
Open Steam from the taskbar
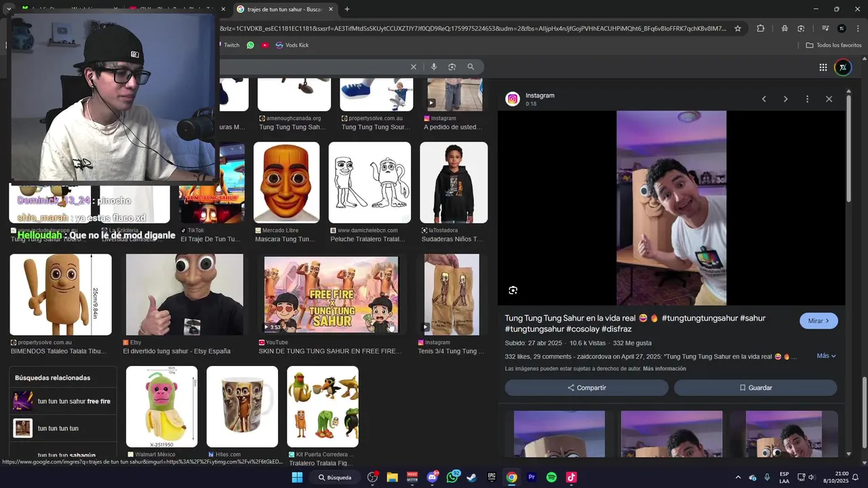(x=471, y=477)
